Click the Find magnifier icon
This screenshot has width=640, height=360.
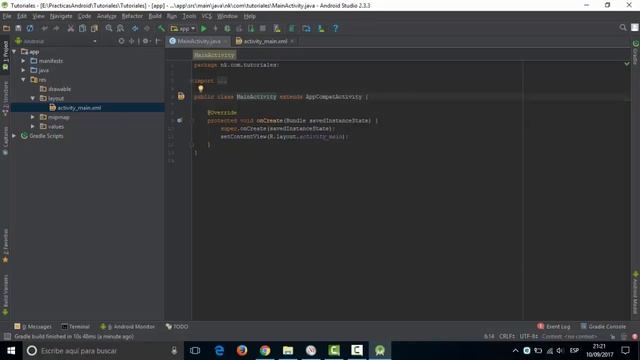[109, 29]
